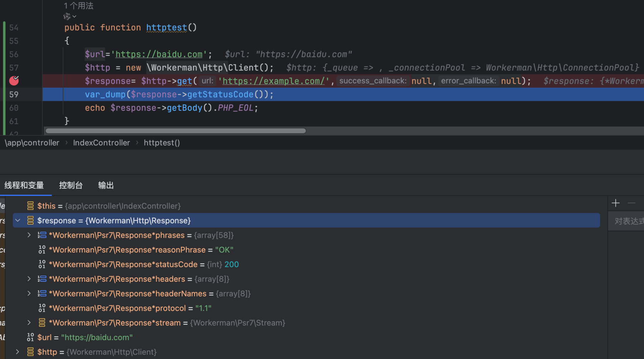The height and width of the screenshot is (359, 644).
Task: Collapse the $response variable node
Action: click(18, 221)
